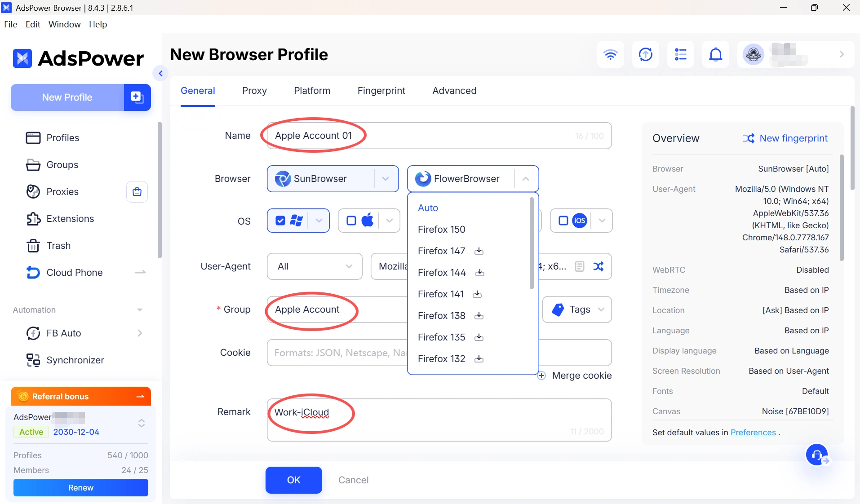The image size is (860, 504).
Task: Open Proxies in sidebar
Action: [x=62, y=192]
